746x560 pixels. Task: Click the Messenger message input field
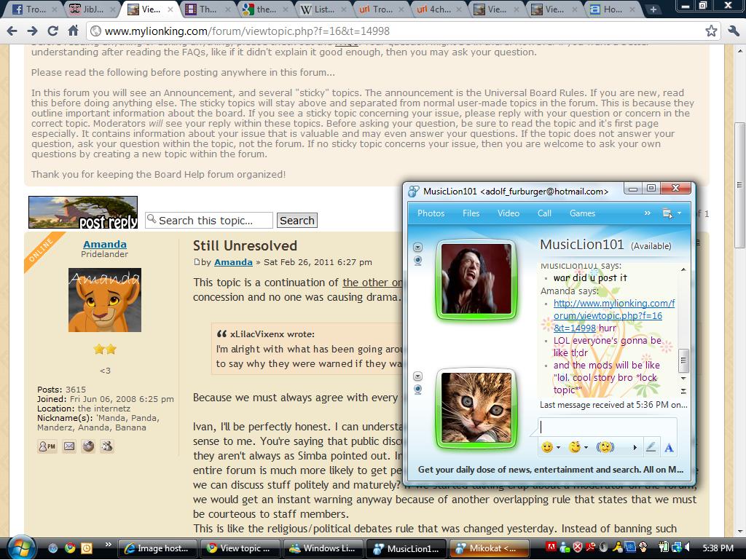[606, 427]
